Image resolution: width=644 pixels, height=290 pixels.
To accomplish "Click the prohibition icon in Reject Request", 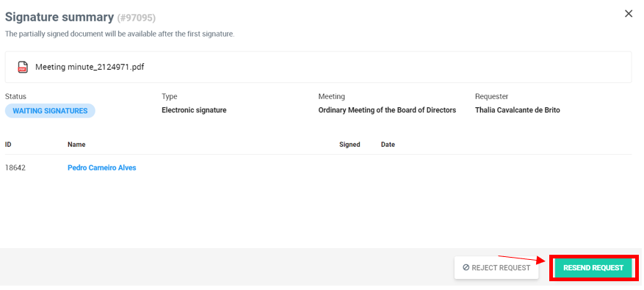I will 466,267.
